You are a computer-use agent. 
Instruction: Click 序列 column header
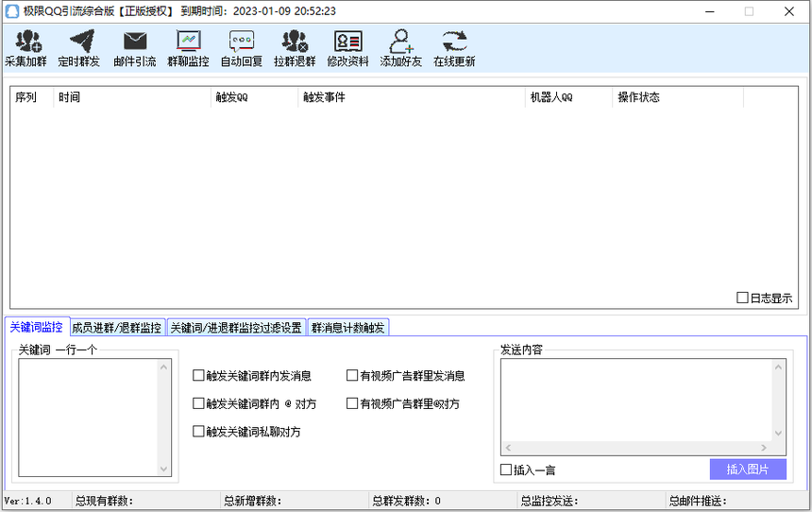[31, 97]
